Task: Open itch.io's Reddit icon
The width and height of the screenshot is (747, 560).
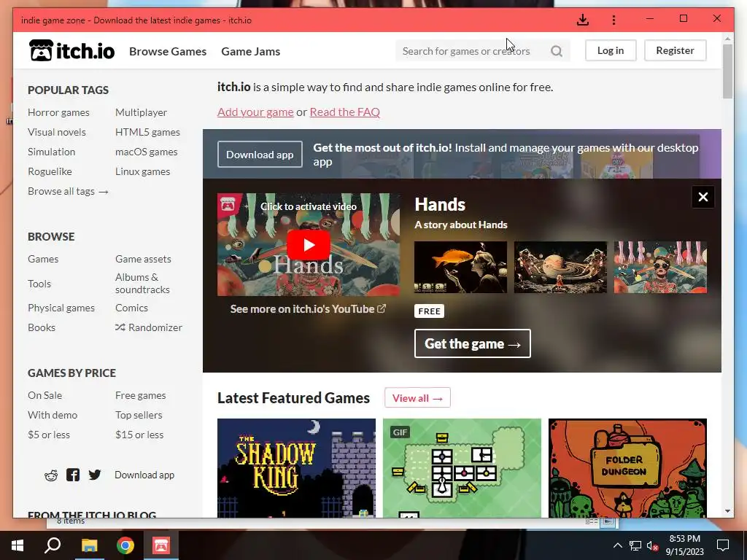Action: point(51,475)
